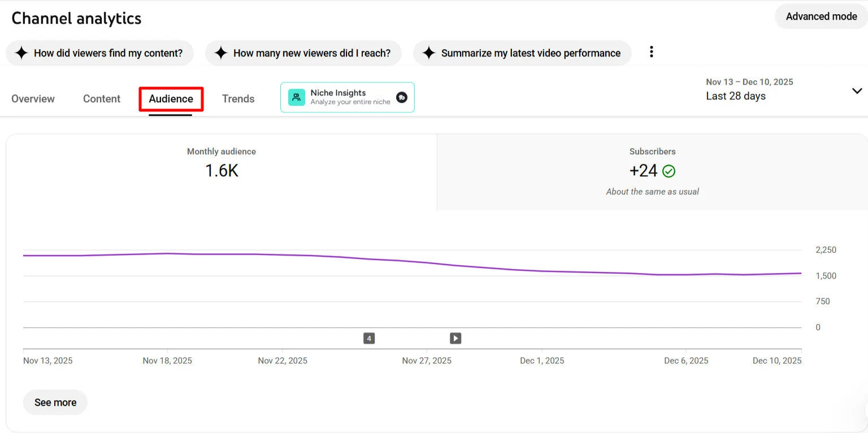This screenshot has width=868, height=433.
Task: Click the TubeBuddy logo in Niche Insights banner
Action: [402, 97]
